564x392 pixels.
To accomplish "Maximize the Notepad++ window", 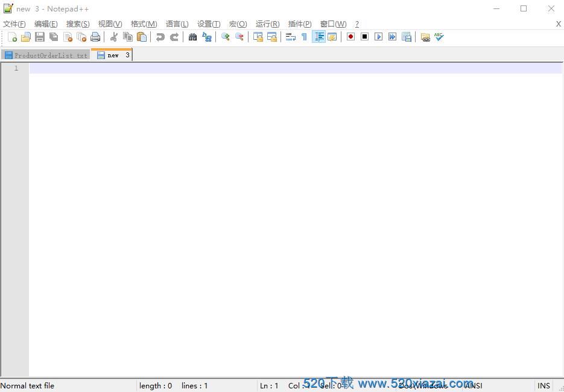I will coord(524,8).
